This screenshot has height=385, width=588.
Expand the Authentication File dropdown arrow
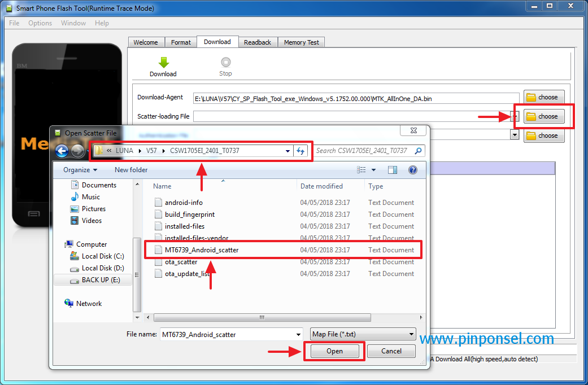515,135
